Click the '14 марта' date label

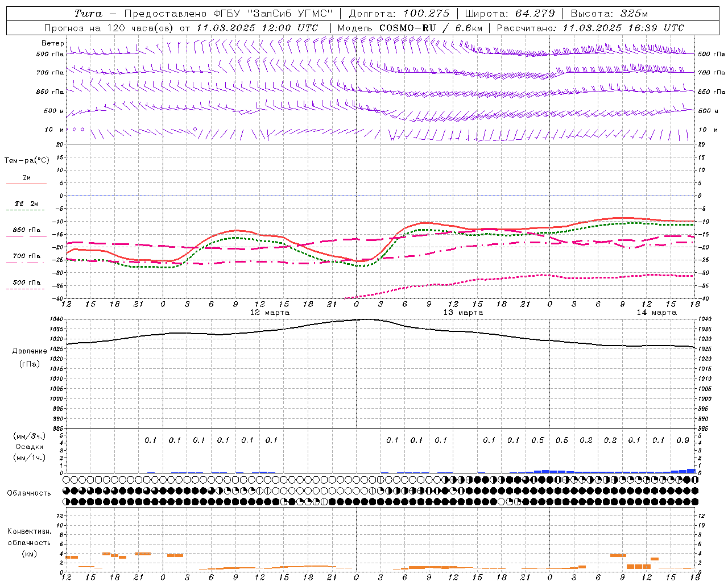click(656, 313)
